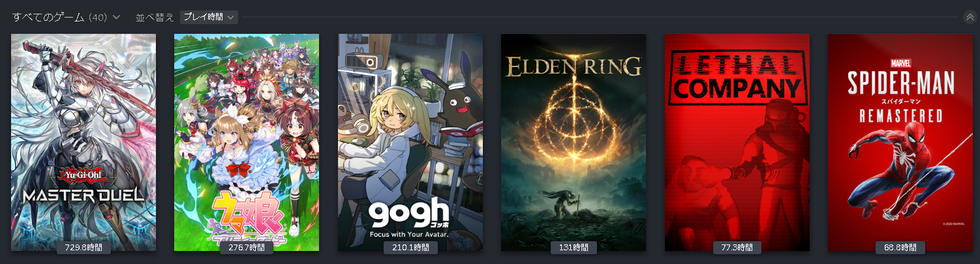
Task: Click the 131時間 playtime badge
Action: [x=574, y=248]
